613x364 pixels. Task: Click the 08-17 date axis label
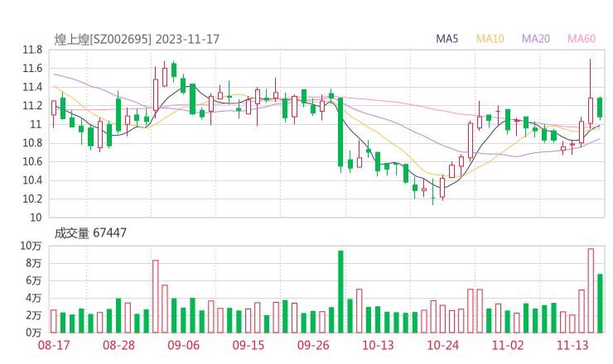point(54,344)
